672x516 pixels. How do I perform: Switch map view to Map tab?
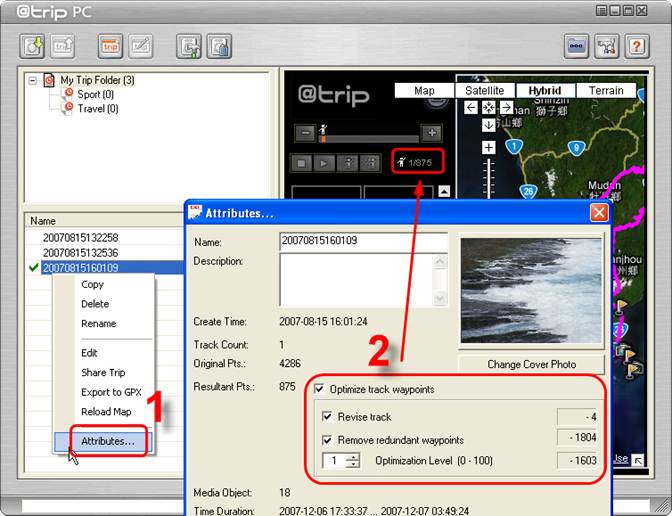coord(424,91)
